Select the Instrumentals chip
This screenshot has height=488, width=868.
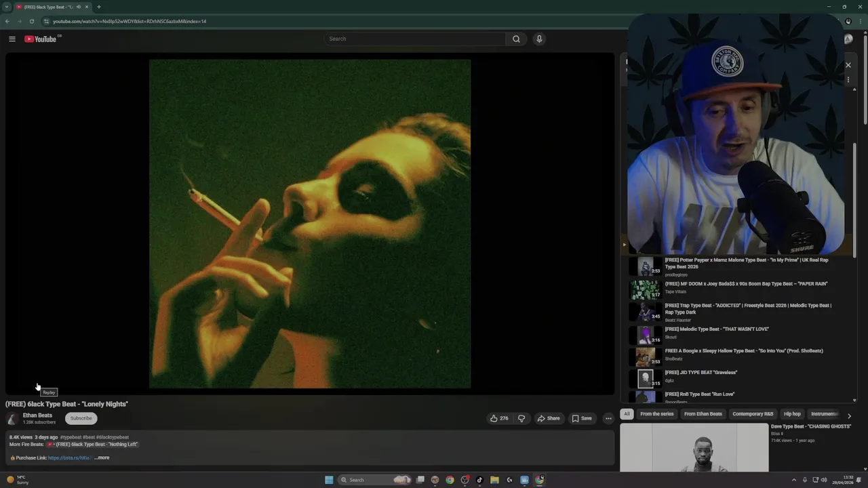coord(824,413)
